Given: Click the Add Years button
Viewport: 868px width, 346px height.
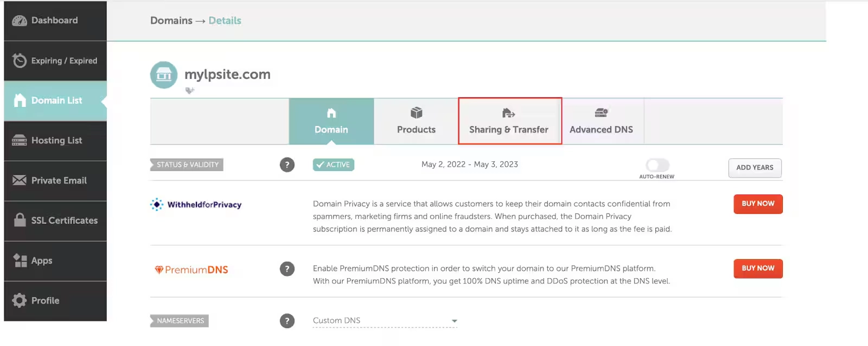Looking at the screenshot, I should coord(755,168).
